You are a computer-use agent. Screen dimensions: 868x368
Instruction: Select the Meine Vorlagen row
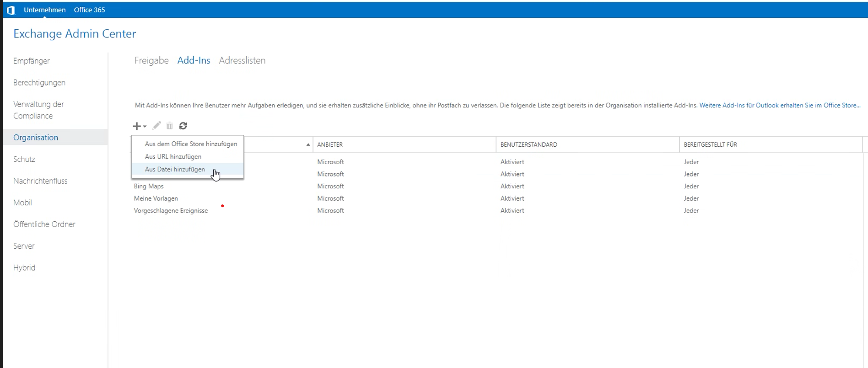tap(496, 198)
